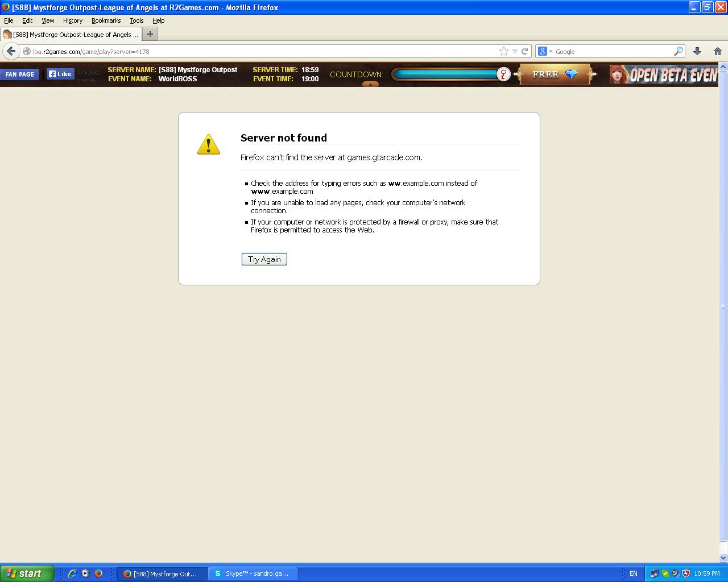Open the Downloads arrow icon

click(x=697, y=51)
